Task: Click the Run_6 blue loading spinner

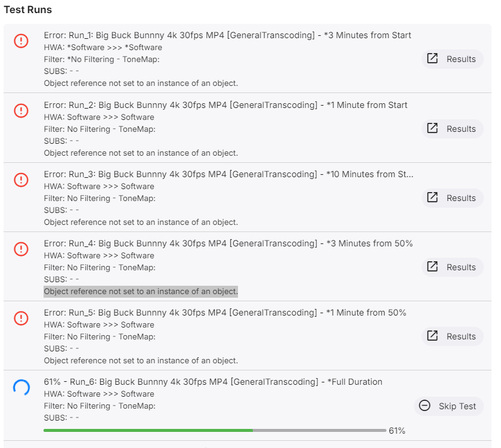Action: pyautogui.click(x=21, y=388)
